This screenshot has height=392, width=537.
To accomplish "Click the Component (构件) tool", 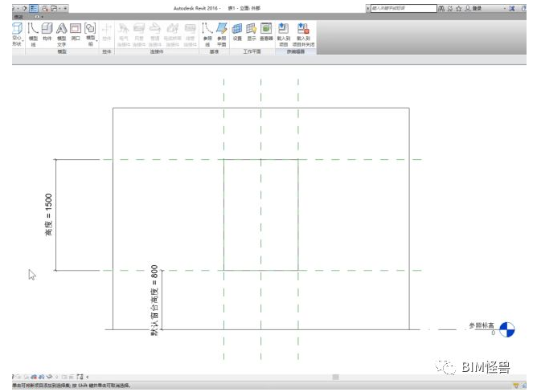I will pos(47,32).
